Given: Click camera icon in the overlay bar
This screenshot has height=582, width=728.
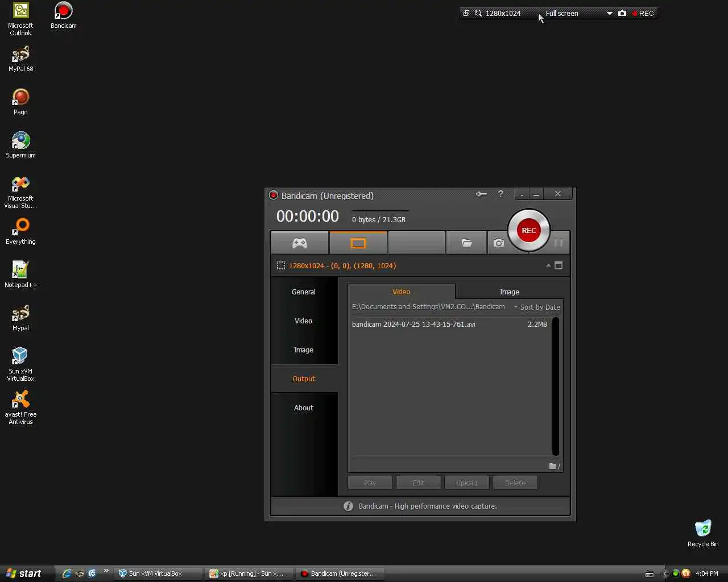Looking at the screenshot, I should 622,13.
